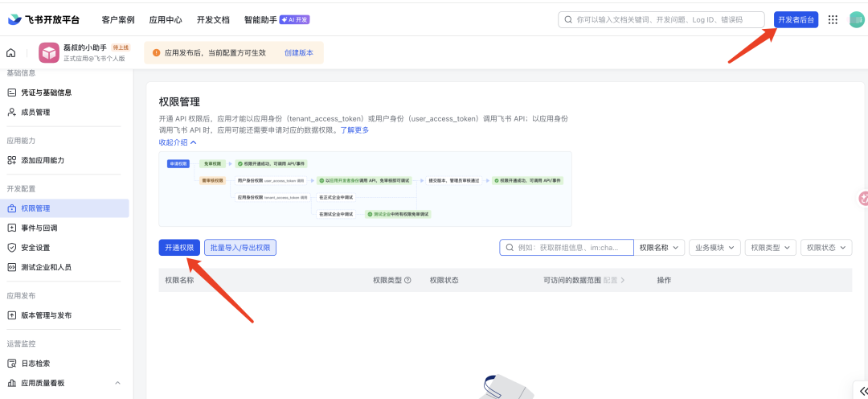Image resolution: width=868 pixels, height=399 pixels.
Task: Open the 业务模块 filter dropdown
Action: point(714,248)
